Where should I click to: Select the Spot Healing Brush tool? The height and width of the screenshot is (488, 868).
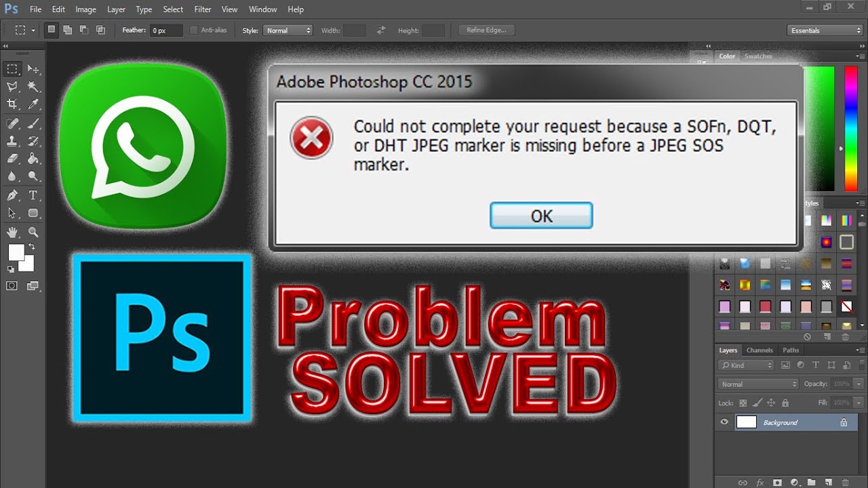pos(12,123)
